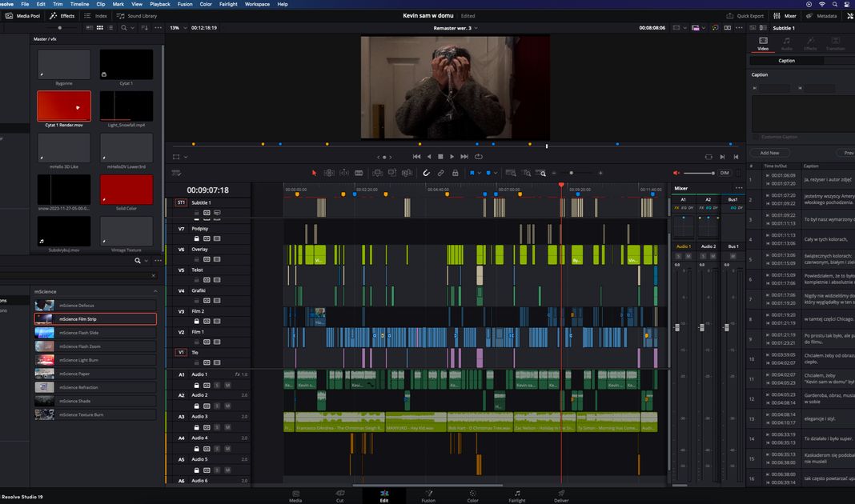Select the arrow Selection Mode tool

pos(314,173)
